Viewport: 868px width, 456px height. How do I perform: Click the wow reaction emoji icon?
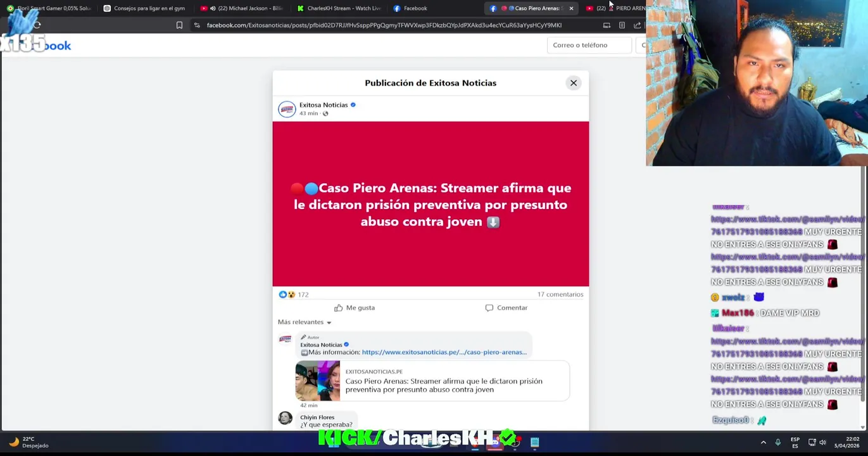[291, 294]
